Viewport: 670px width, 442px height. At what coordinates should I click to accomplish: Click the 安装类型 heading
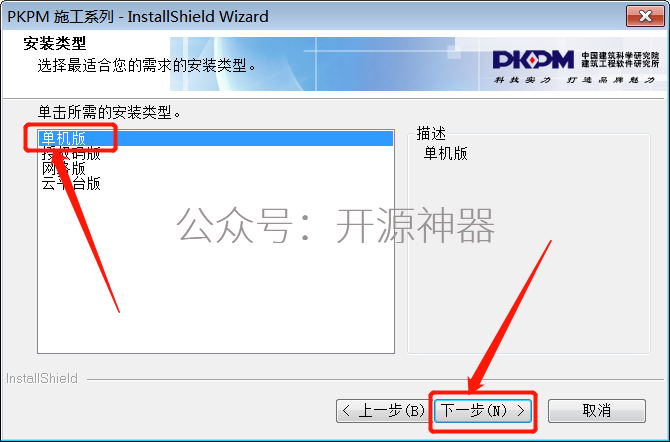coord(55,44)
